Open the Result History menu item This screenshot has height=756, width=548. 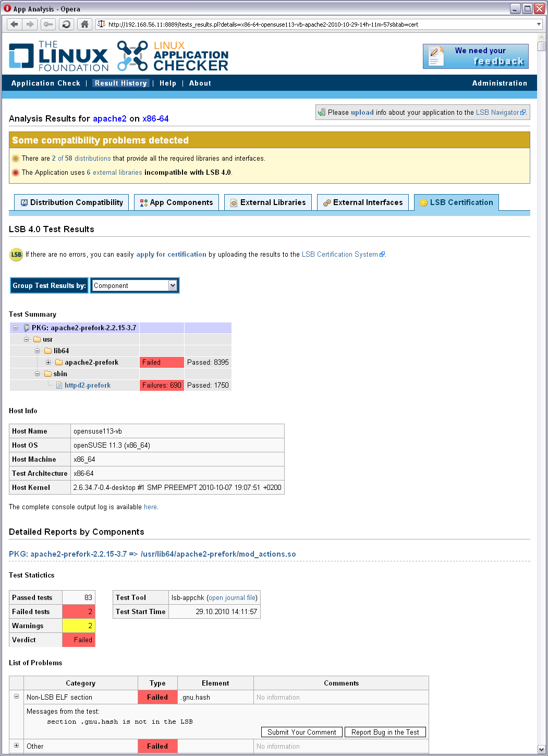pos(121,83)
